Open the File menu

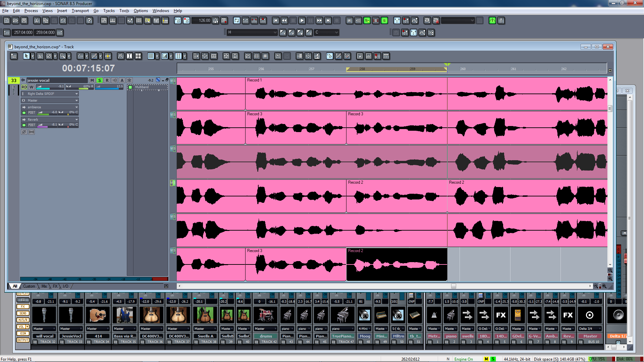tap(5, 11)
